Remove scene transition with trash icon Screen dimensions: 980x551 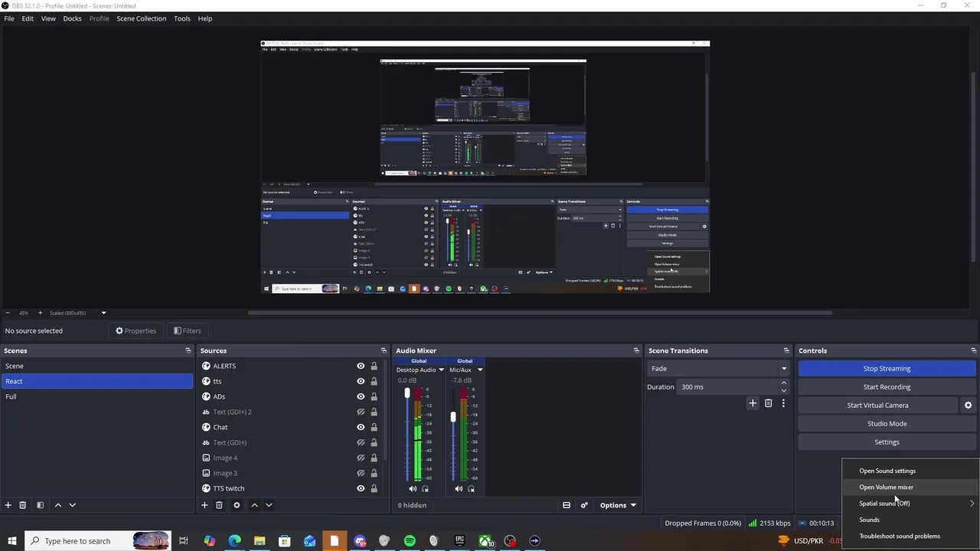pos(769,403)
